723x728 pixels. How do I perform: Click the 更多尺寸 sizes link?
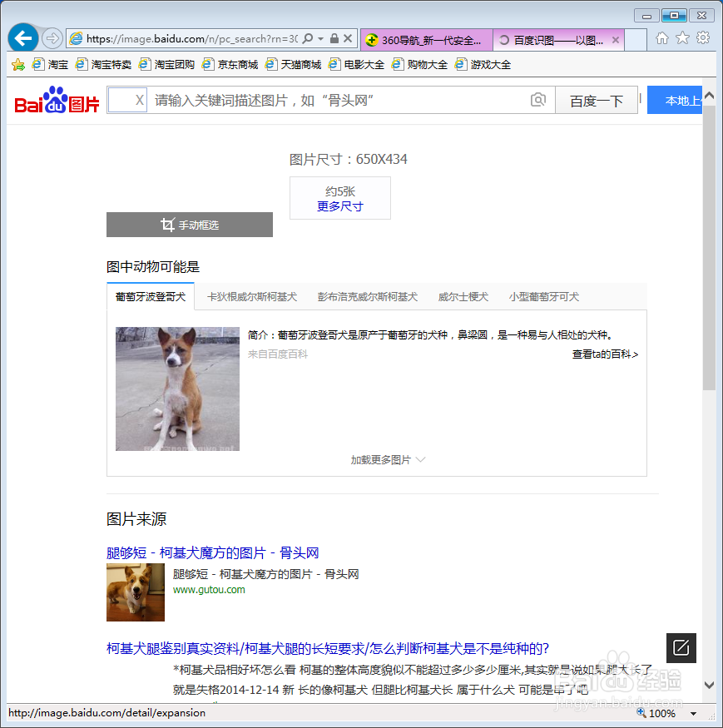339,205
